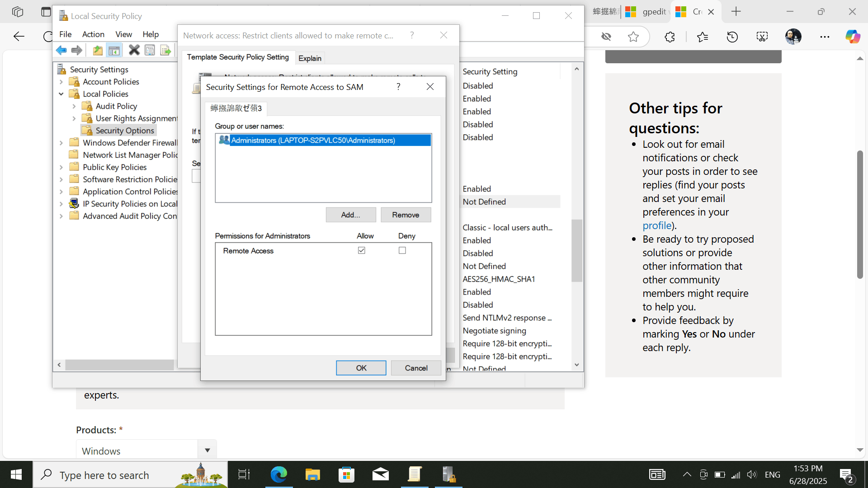The image size is (868, 488).
Task: Switch to the Explain tab
Action: [310, 58]
